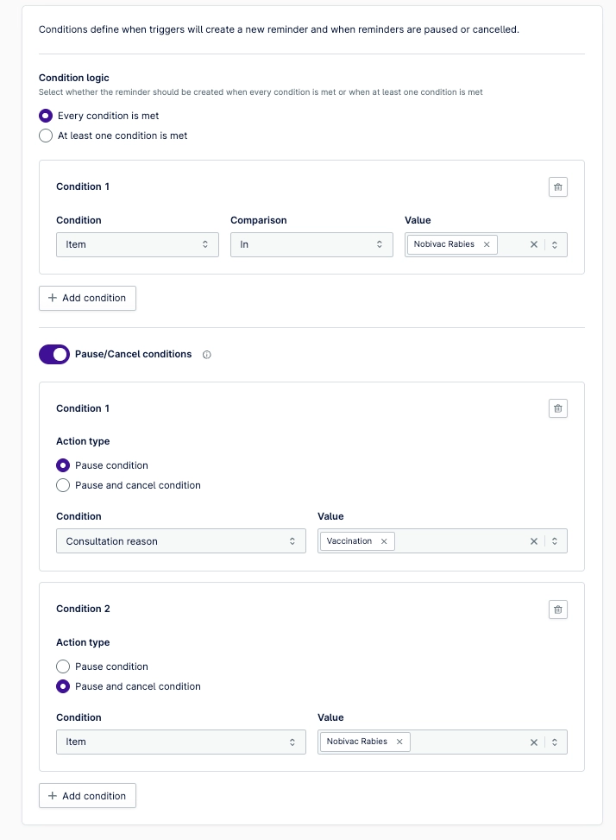This screenshot has height=840, width=616.
Task: Clear all values in pause Condition 2 Value field
Action: [x=533, y=742]
